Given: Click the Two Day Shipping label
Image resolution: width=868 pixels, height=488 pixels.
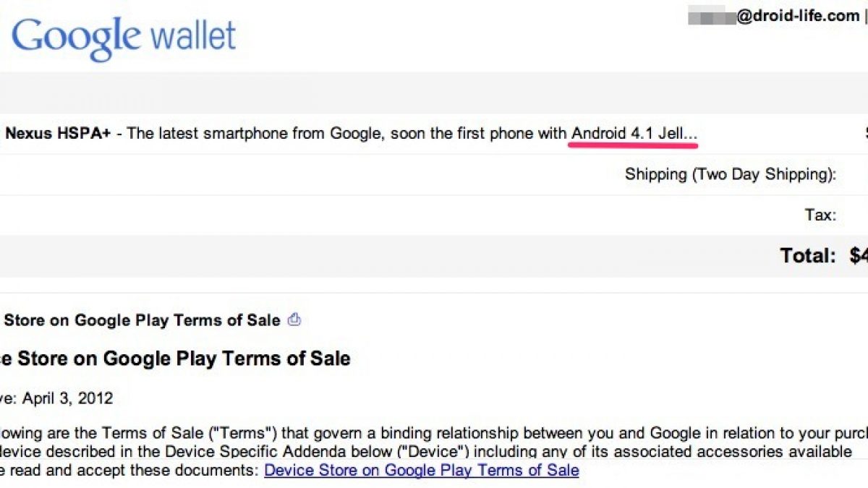Looking at the screenshot, I should click(x=731, y=174).
